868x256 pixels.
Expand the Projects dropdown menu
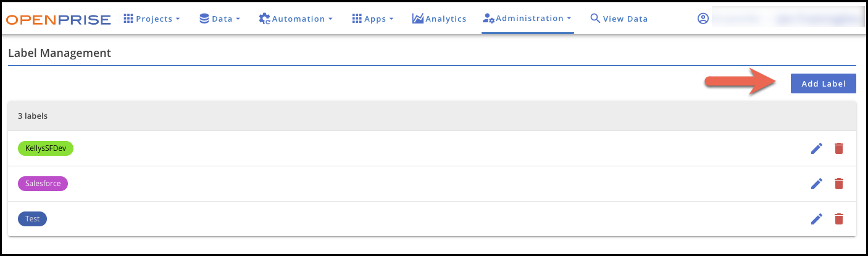coord(152,19)
